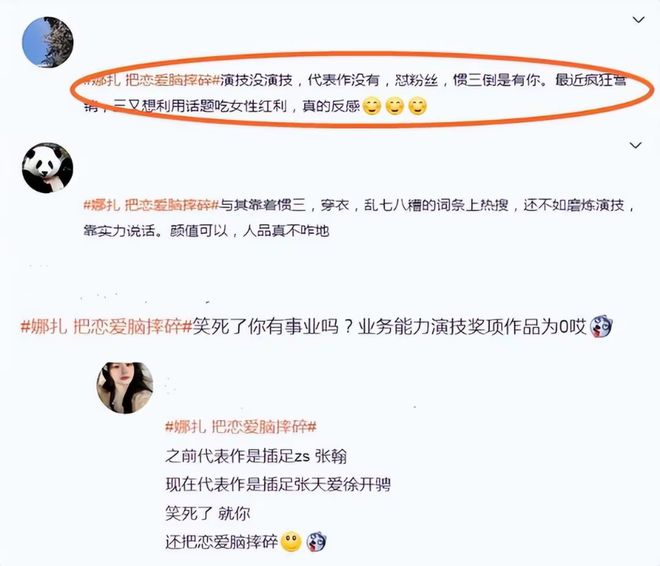This screenshot has height=566, width=660.
Task: Expand the first post's chevron menu
Action: (639, 20)
